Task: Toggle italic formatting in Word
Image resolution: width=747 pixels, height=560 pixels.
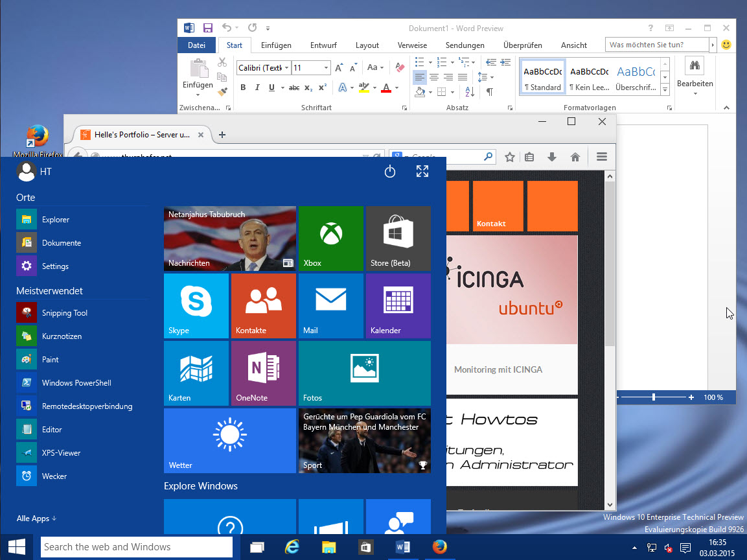Action: (x=257, y=87)
